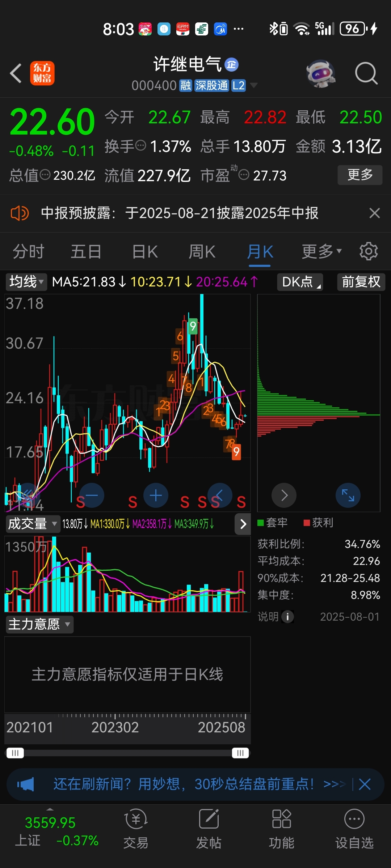Tap the current price 22.60
This screenshot has height=868, width=391.
[52, 122]
